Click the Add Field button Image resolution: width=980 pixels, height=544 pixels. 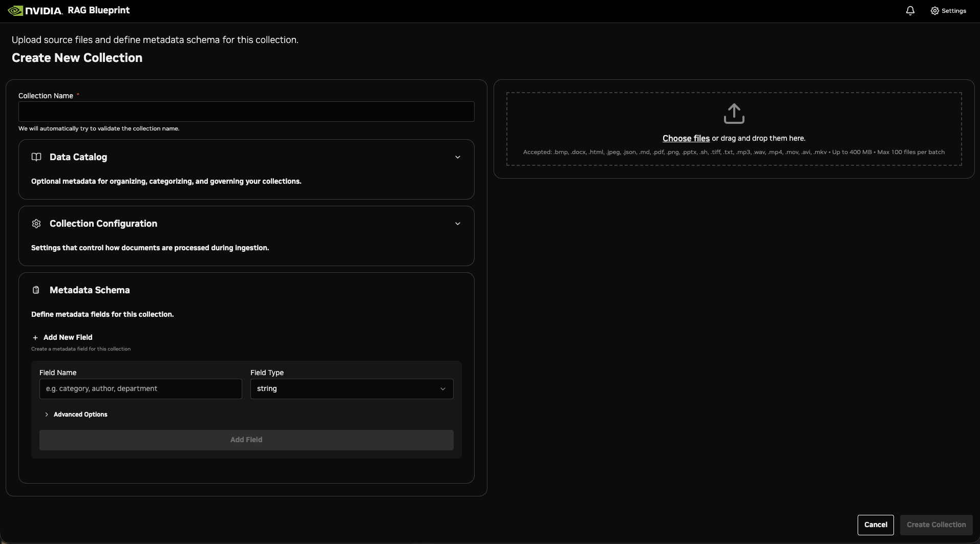pos(246,440)
